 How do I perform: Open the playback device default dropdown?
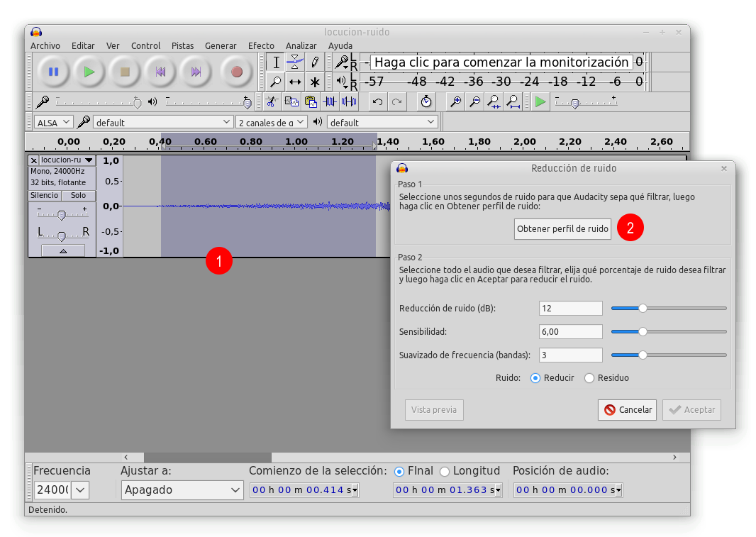pyautogui.click(x=382, y=123)
